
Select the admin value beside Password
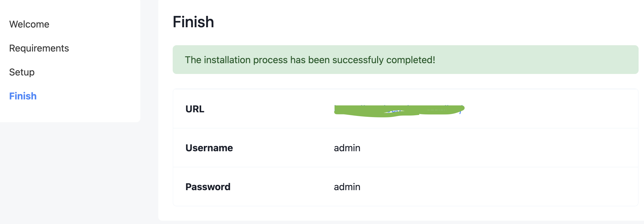pyautogui.click(x=347, y=187)
